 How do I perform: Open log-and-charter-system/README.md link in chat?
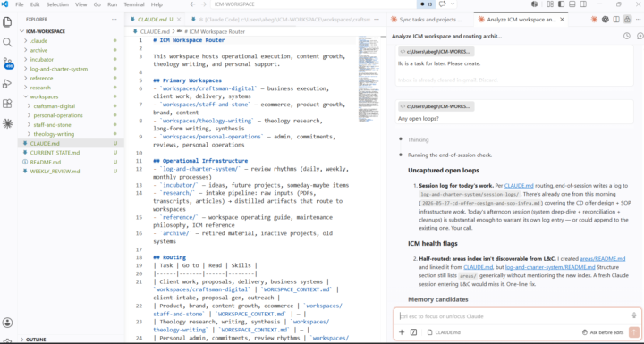pos(550,267)
